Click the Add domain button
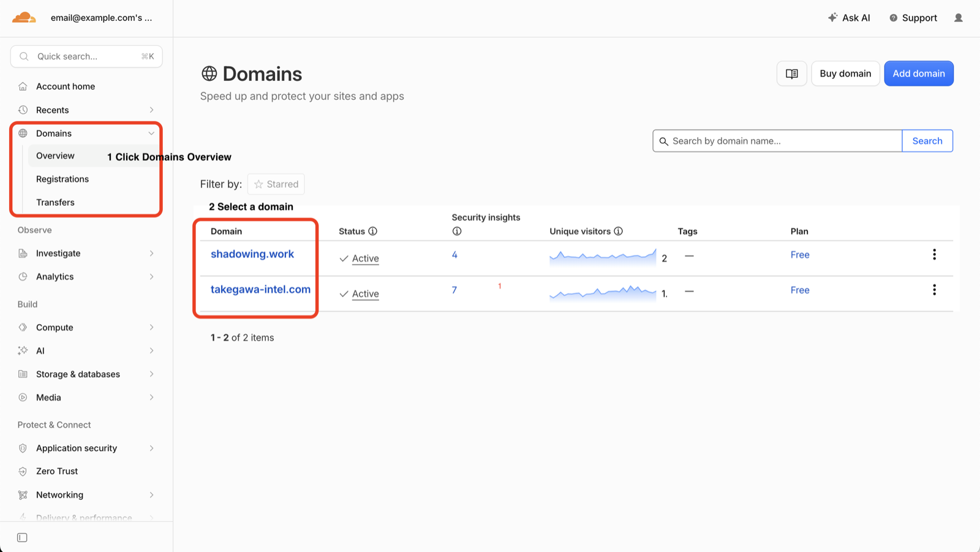This screenshot has height=552, width=980. (919, 74)
